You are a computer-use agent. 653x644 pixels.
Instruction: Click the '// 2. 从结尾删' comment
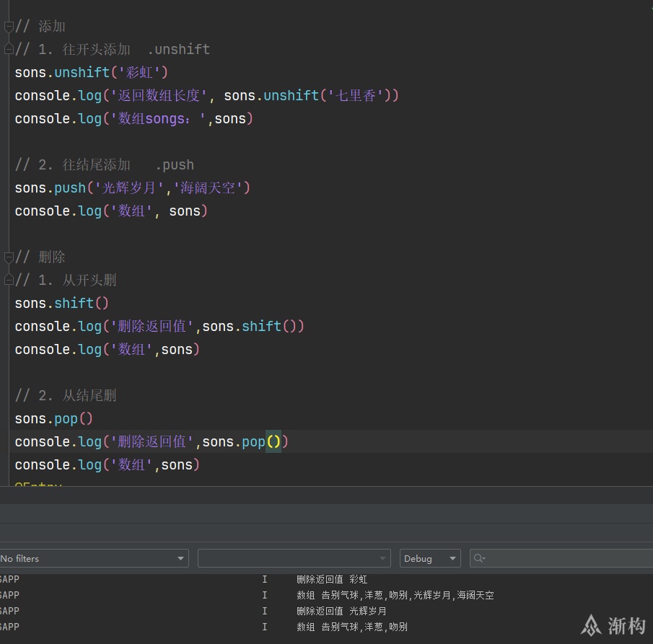(66, 395)
